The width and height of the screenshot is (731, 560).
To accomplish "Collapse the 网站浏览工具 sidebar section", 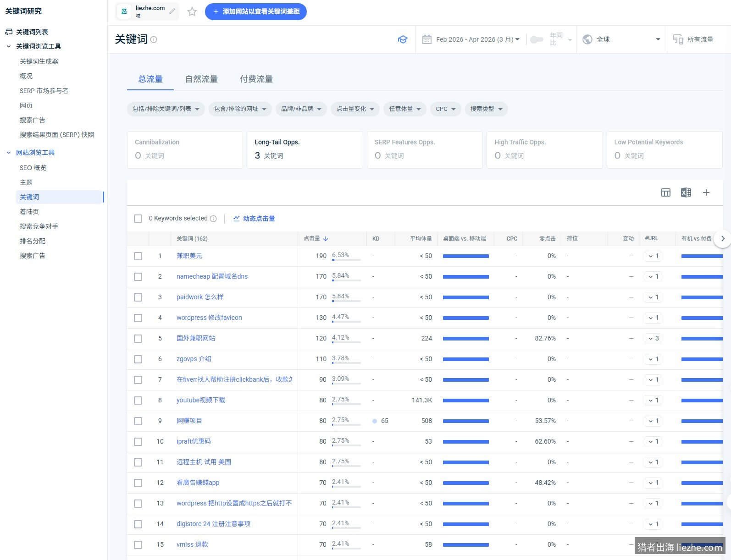I will [x=9, y=153].
